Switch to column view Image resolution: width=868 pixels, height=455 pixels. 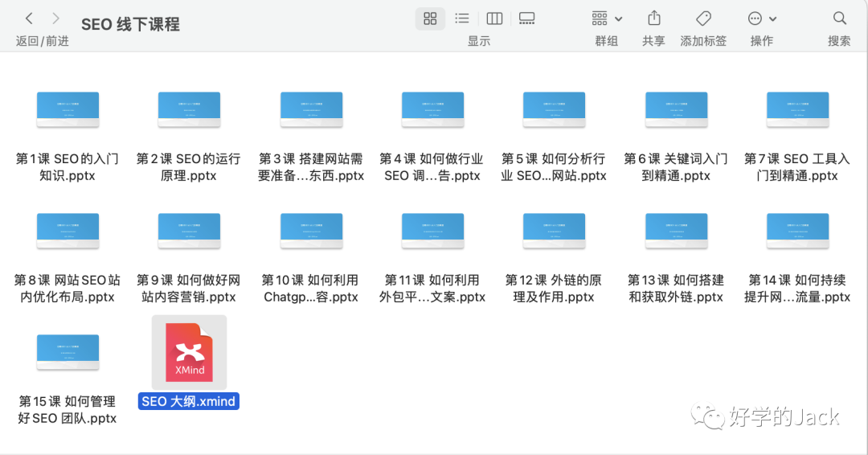coord(494,18)
